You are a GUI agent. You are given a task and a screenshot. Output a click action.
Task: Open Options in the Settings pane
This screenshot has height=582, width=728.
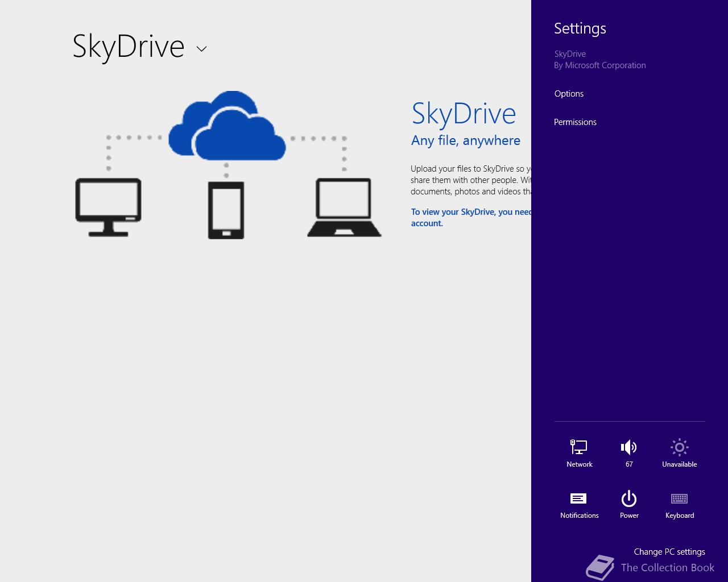coord(569,94)
